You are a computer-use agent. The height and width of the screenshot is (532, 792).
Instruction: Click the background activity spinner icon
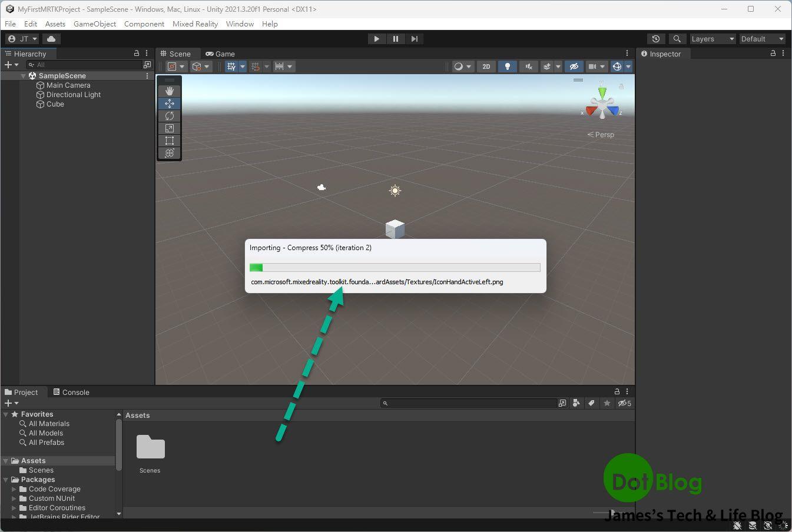[x=783, y=526]
